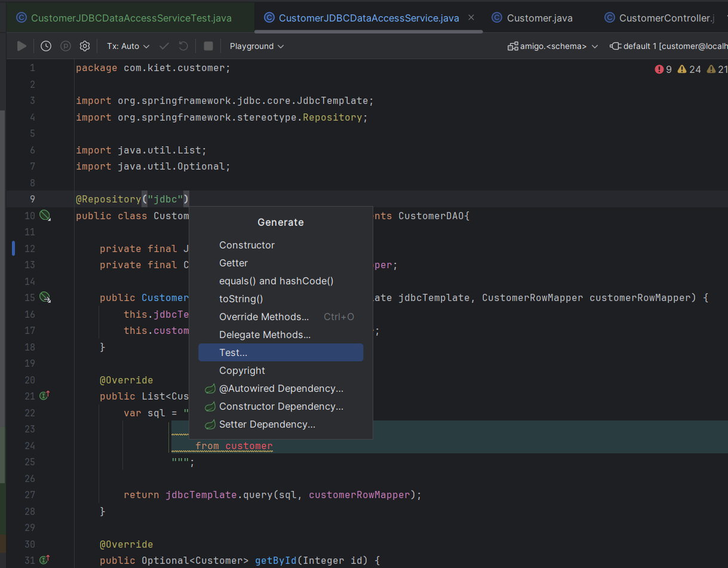Viewport: 728px width, 568px height.
Task: Switch to the CustomerController tab
Action: pyautogui.click(x=660, y=18)
